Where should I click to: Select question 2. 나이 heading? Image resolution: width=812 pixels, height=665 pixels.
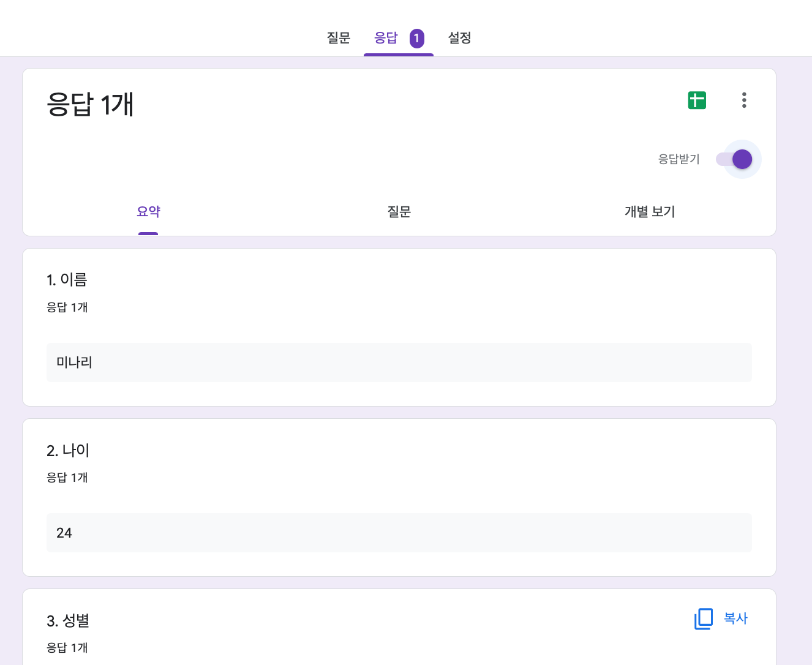[x=67, y=450]
